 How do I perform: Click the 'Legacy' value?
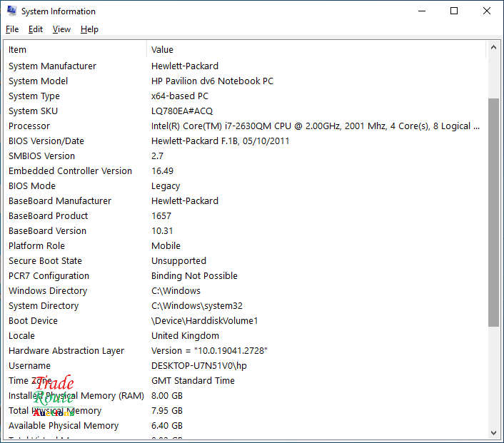pos(166,186)
